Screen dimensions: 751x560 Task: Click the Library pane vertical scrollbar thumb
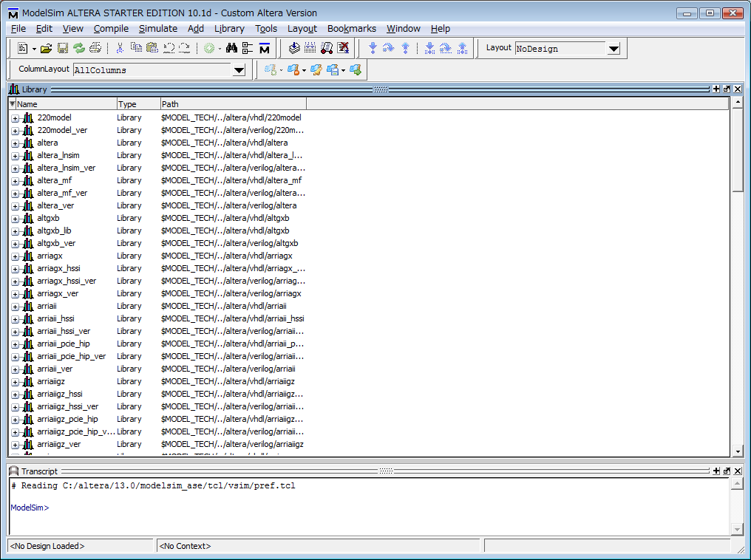738,150
